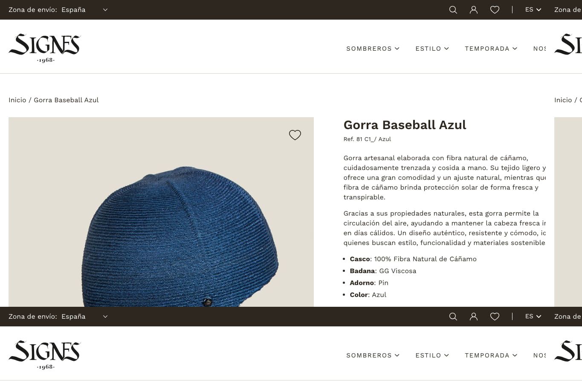Open search from the topmost dark bar
Screen dimensions: 582x392
(x=453, y=10)
